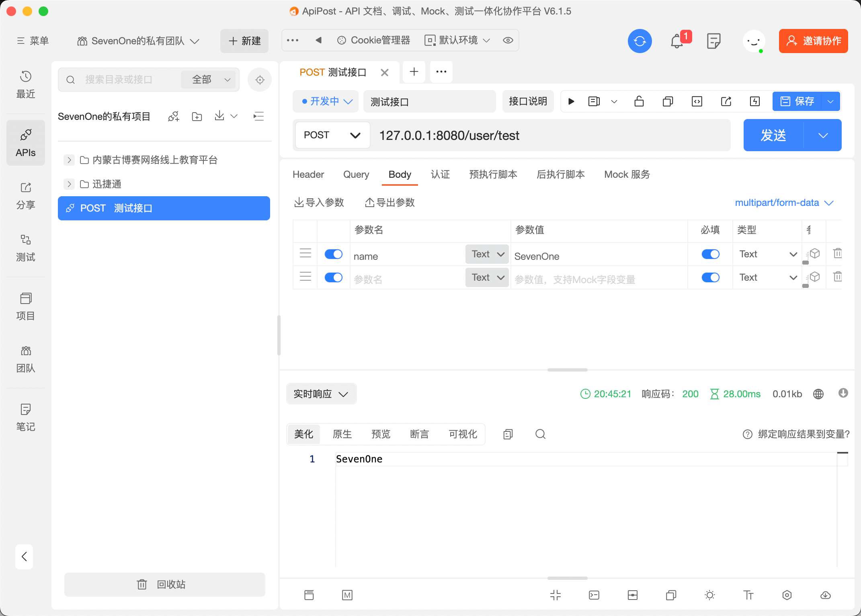Copy response content icon

[x=508, y=434]
